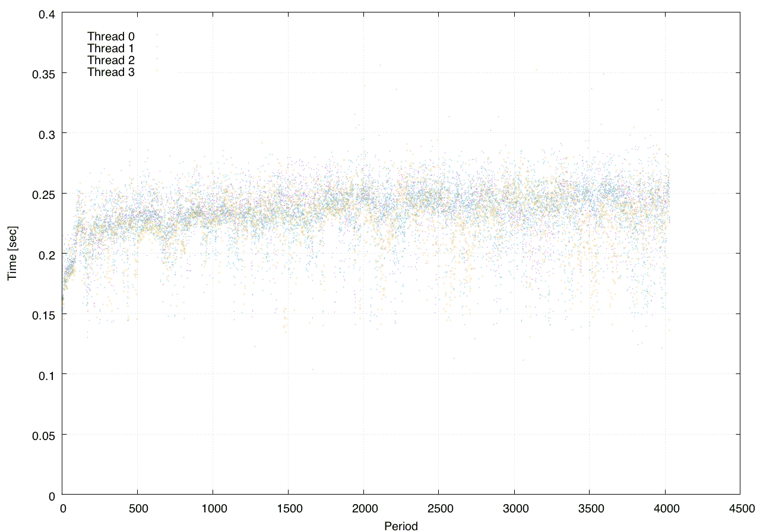
Task: Click the 500 x-axis tick label
Action: (x=138, y=508)
